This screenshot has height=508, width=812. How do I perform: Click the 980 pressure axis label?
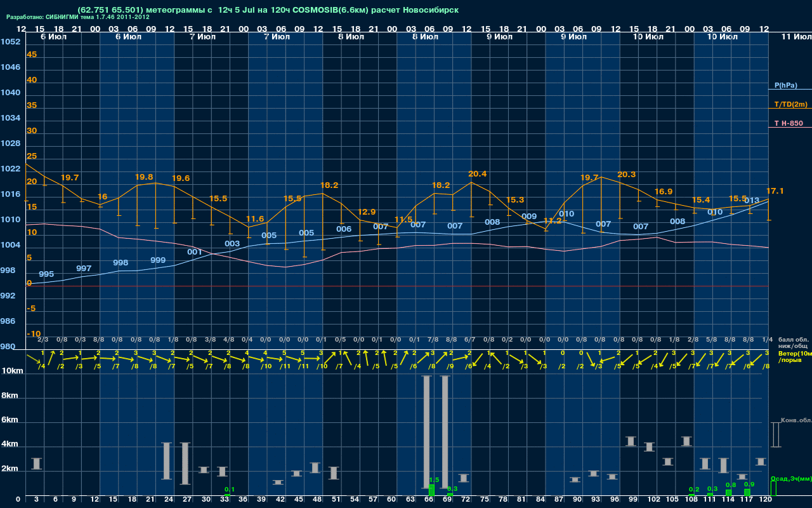[x=8, y=347]
